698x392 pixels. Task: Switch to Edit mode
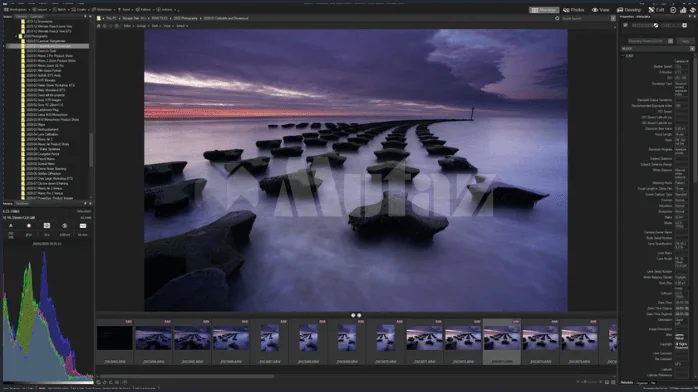(x=656, y=10)
